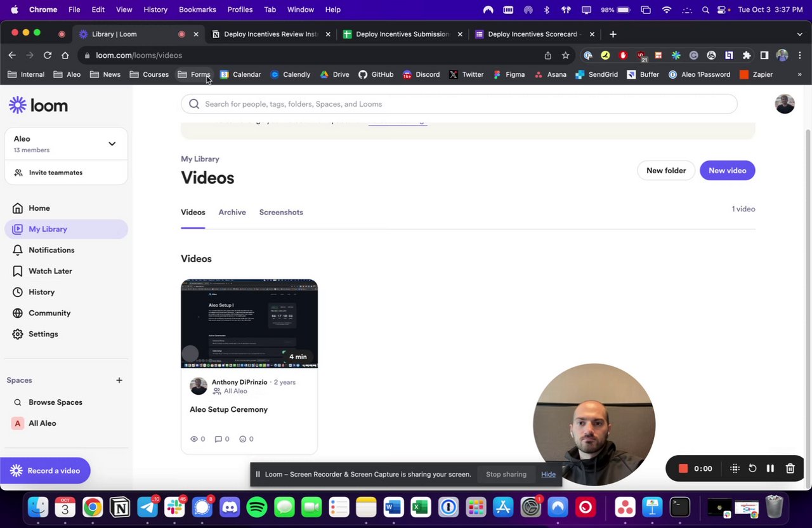812x528 pixels.
Task: Open the profile avatar at top right
Action: pos(785,104)
